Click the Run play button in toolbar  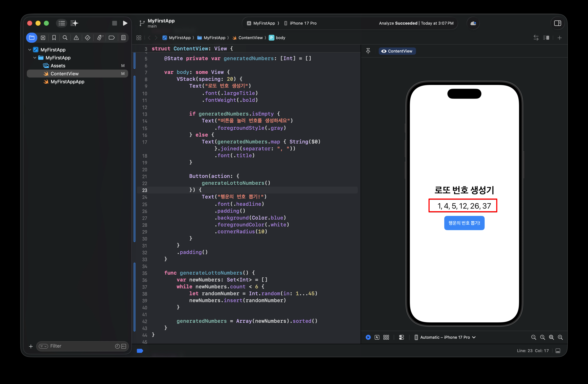(125, 23)
